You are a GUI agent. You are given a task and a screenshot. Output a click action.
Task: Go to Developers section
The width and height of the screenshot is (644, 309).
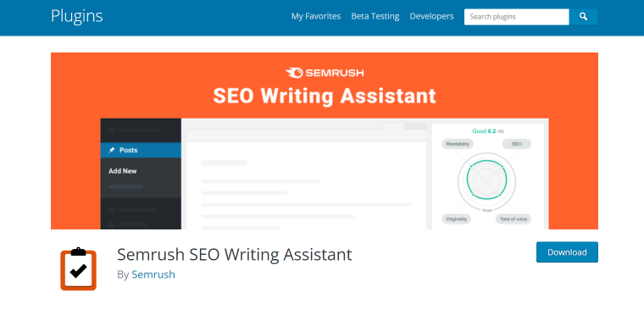(431, 16)
